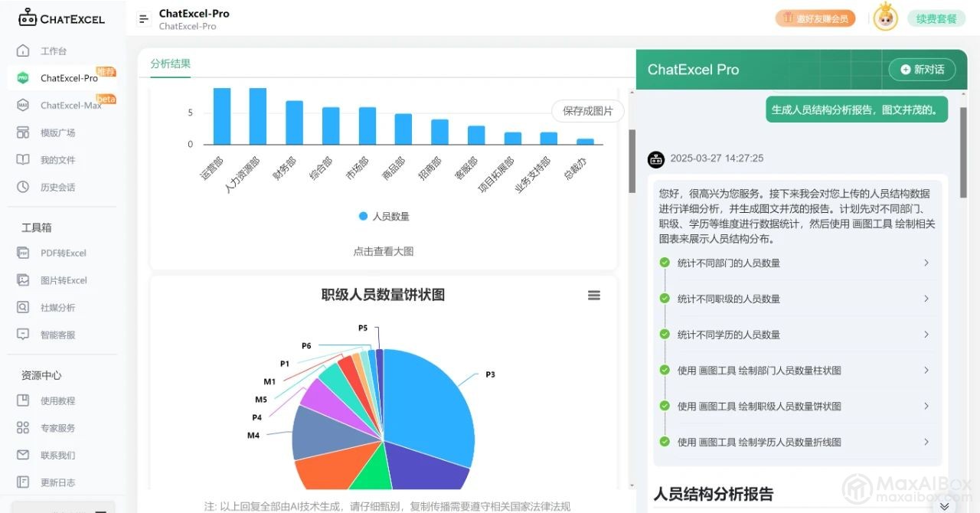
Task: Expand 统计不同部门的人员数量 step arrow
Action: (x=926, y=263)
